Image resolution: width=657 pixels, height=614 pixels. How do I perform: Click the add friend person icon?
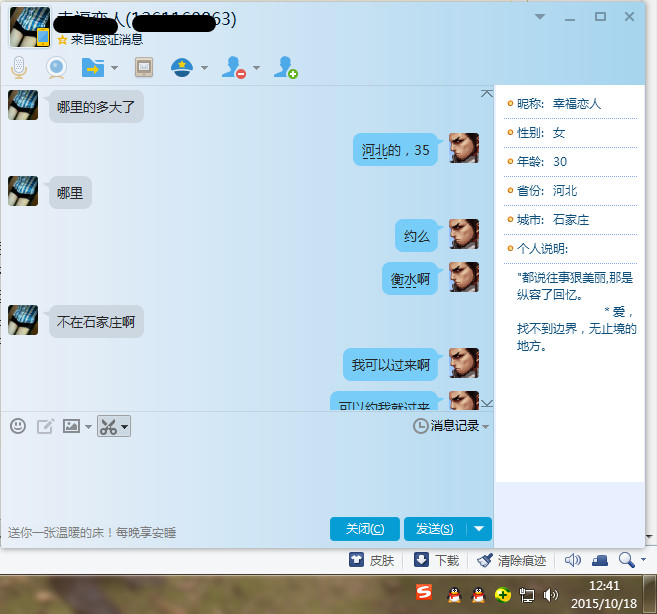tap(286, 67)
